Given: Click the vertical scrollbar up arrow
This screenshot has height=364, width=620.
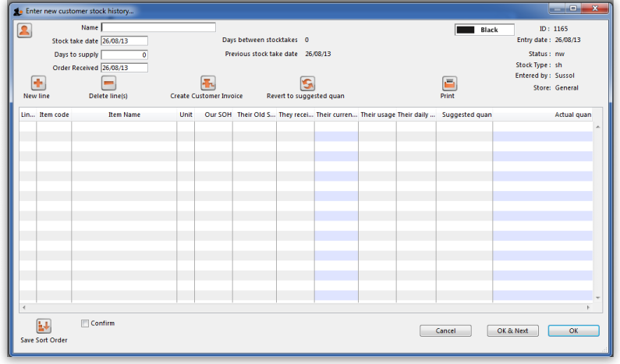Looking at the screenshot, I should pos(598,127).
